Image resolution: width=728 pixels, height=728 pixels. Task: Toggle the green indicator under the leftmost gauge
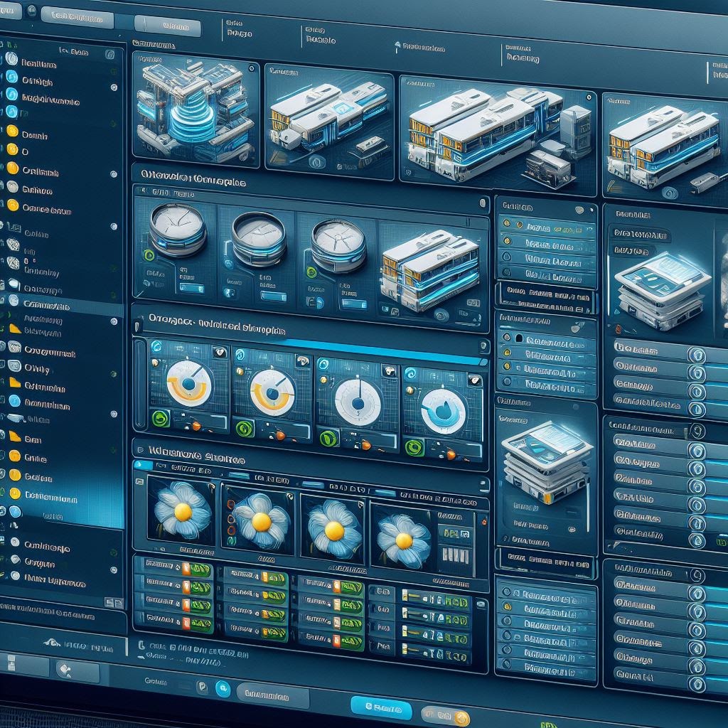tap(149, 255)
